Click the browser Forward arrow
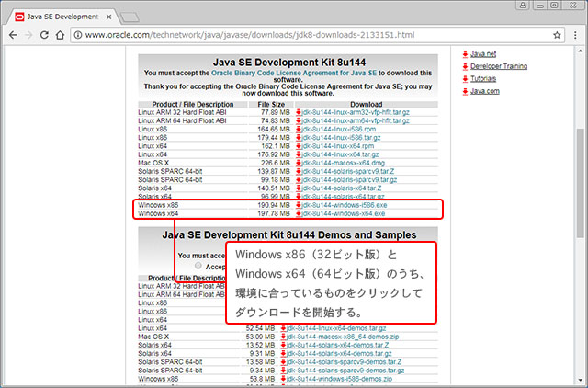588x388 pixels. click(28, 35)
